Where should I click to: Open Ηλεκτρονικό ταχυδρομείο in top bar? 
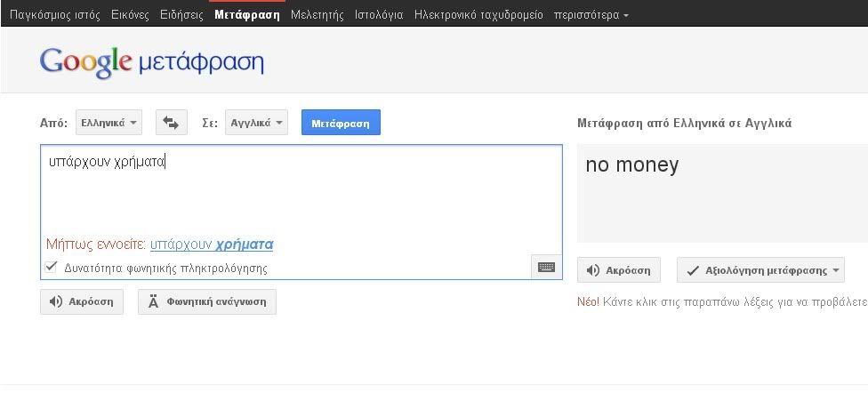[x=478, y=15]
